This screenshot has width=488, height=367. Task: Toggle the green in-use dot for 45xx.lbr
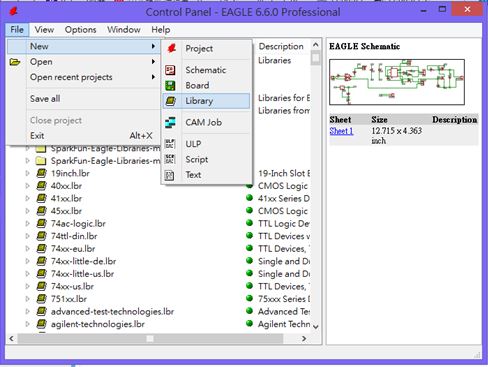pyautogui.click(x=249, y=210)
